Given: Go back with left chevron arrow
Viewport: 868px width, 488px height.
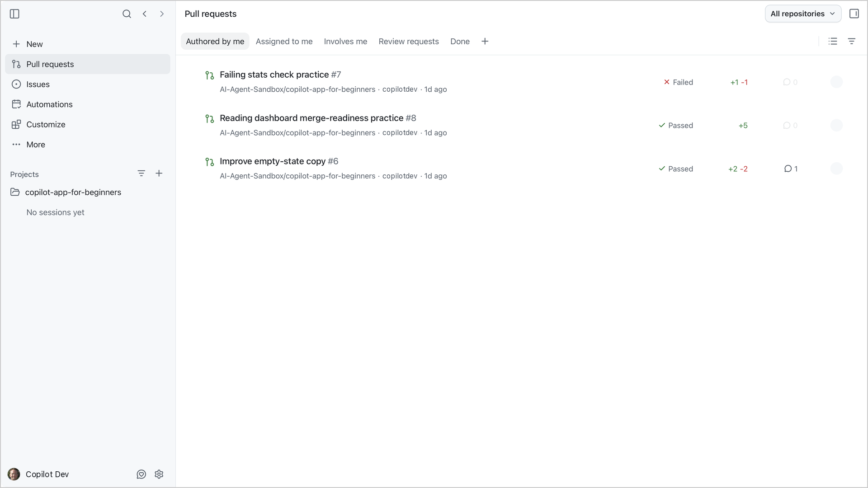Looking at the screenshot, I should coord(145,14).
